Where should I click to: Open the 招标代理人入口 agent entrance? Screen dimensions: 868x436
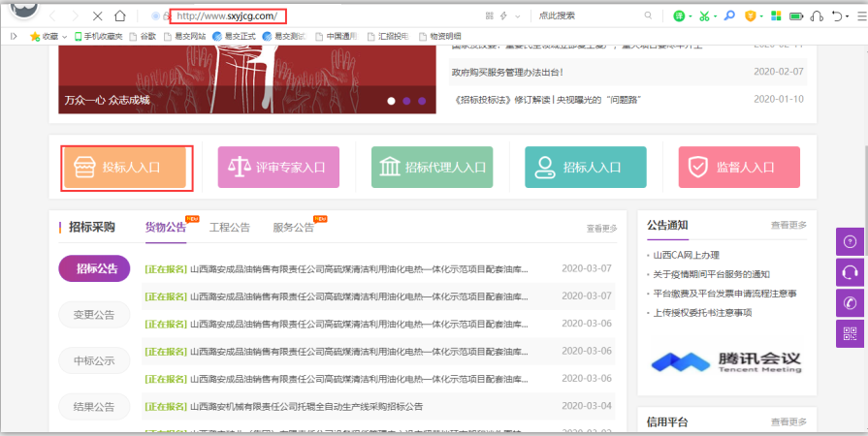click(x=432, y=167)
